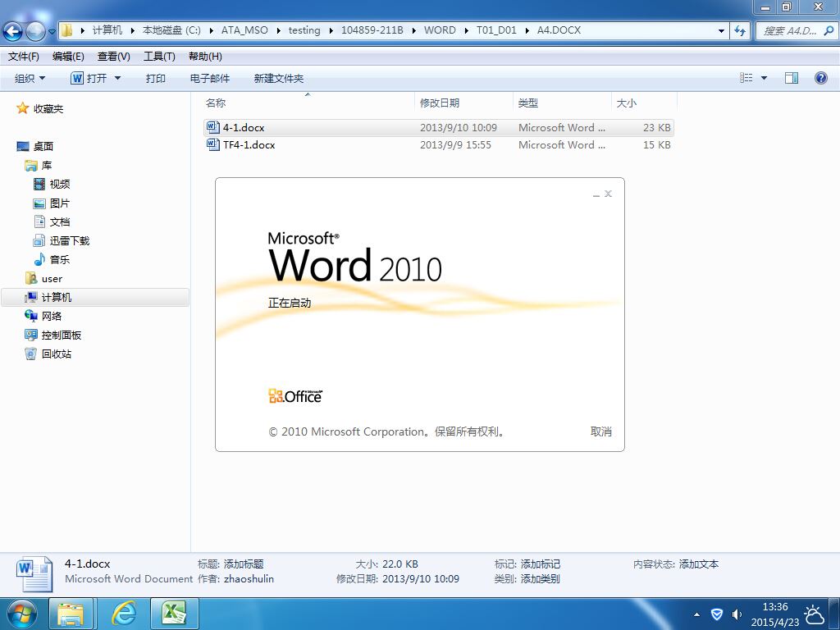
Task: Expand address bar history dropdown arrow
Action: [721, 30]
